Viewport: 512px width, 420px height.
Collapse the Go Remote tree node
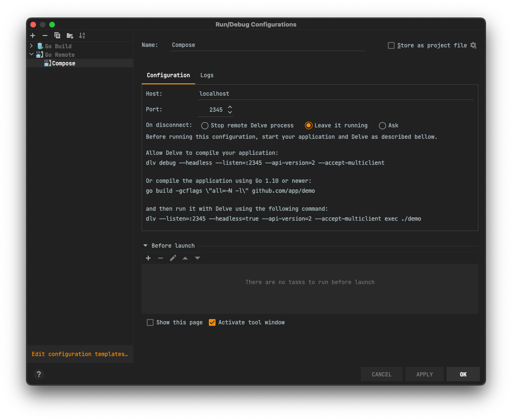click(x=31, y=54)
